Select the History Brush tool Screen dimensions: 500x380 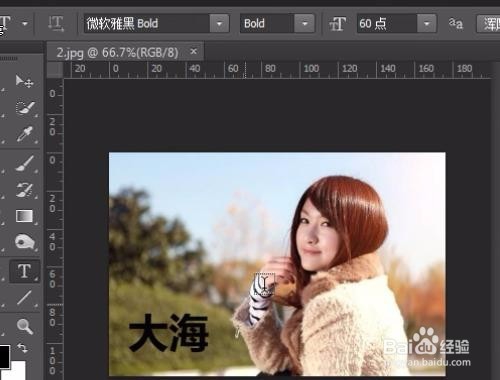coord(25,190)
